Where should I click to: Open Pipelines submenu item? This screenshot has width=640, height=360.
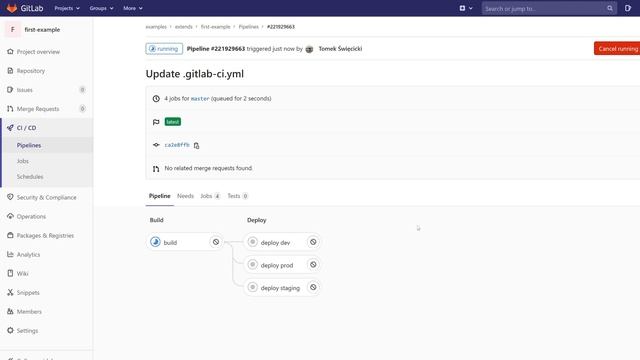29,145
